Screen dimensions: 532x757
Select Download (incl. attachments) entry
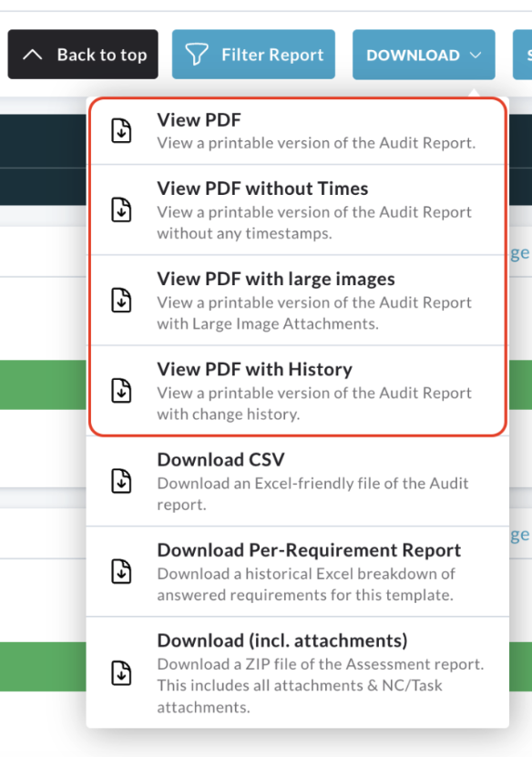(298, 672)
